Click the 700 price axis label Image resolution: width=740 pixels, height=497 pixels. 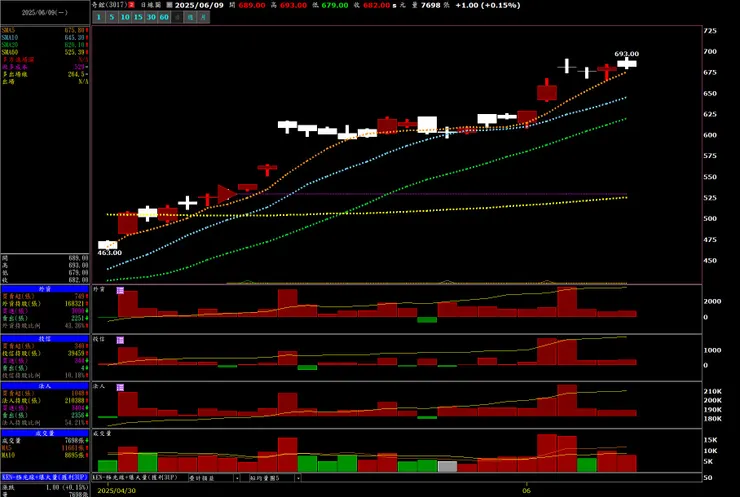[x=710, y=51]
